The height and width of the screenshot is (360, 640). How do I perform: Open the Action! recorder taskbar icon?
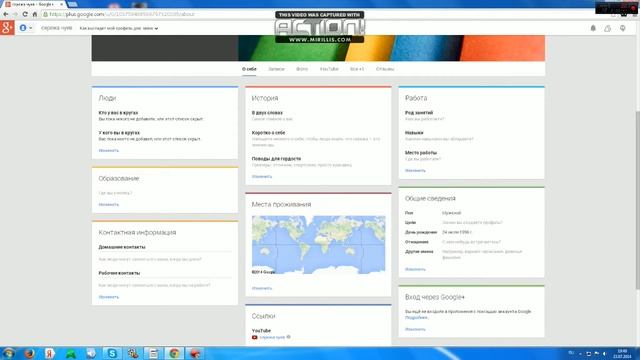195,353
